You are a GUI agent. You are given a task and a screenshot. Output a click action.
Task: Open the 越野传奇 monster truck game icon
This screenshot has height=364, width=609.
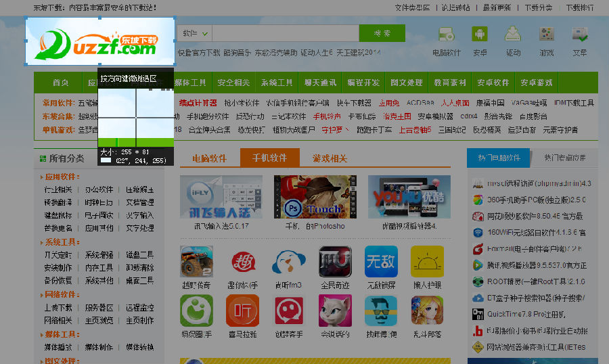196,261
